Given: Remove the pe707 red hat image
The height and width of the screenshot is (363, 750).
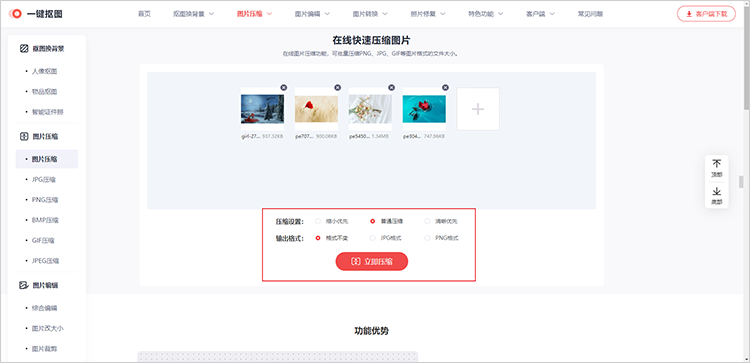Looking at the screenshot, I should click(x=338, y=88).
